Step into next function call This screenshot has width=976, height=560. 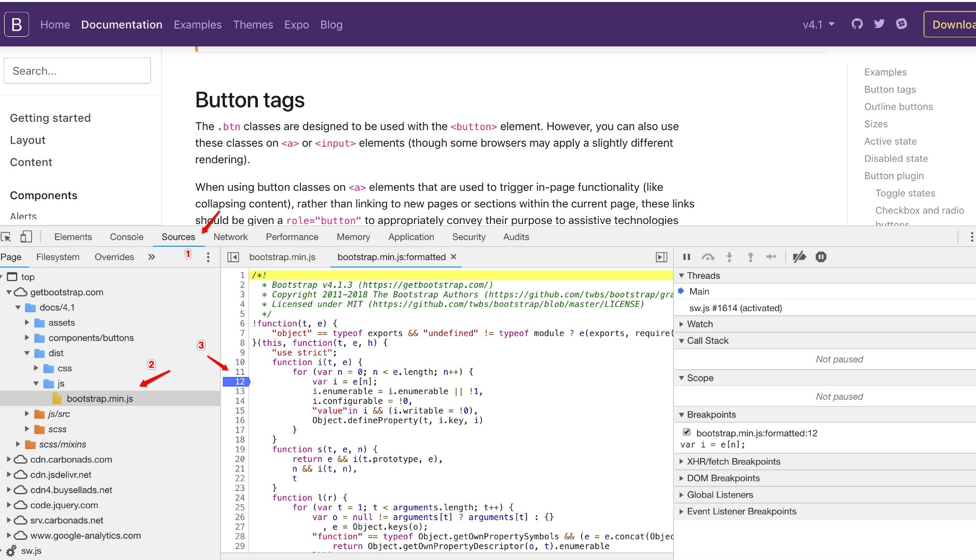(730, 257)
